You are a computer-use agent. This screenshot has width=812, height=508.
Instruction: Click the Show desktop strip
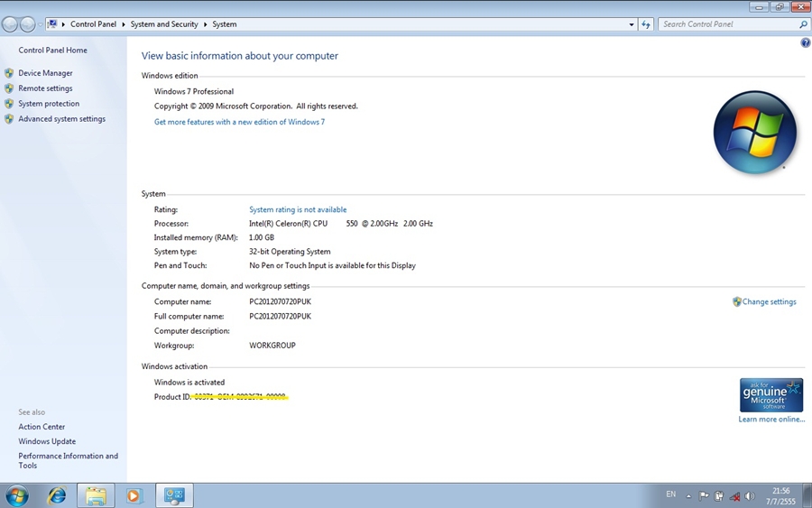pyautogui.click(x=807, y=495)
